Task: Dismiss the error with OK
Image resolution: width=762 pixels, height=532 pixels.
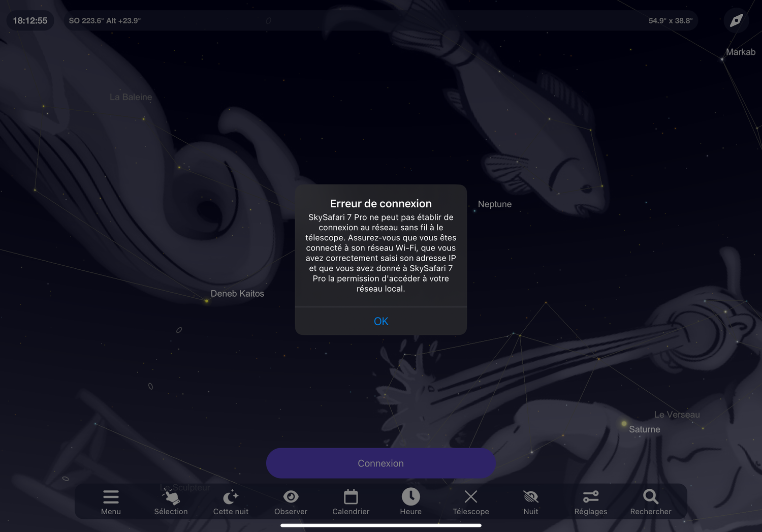Action: tap(381, 321)
